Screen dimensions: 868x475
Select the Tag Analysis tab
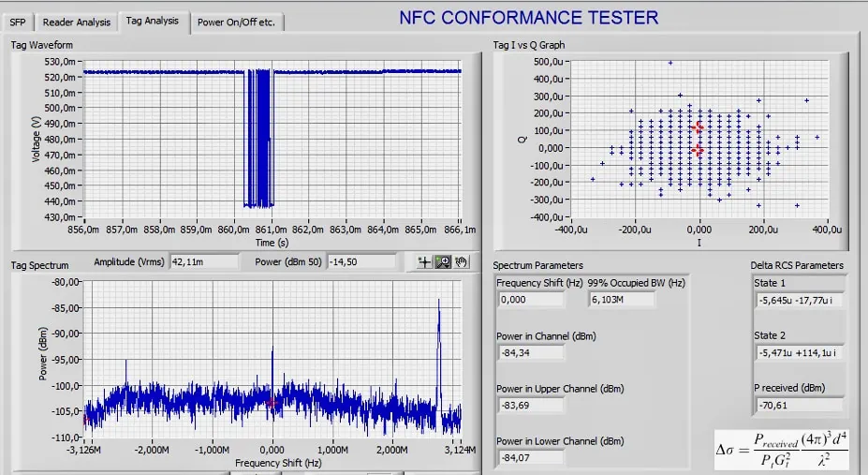(x=153, y=21)
